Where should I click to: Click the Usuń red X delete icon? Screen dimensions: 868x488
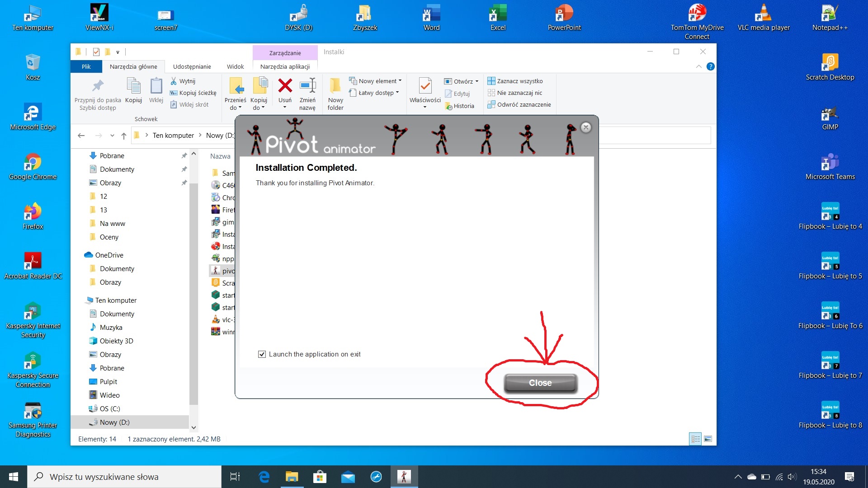[x=285, y=85]
